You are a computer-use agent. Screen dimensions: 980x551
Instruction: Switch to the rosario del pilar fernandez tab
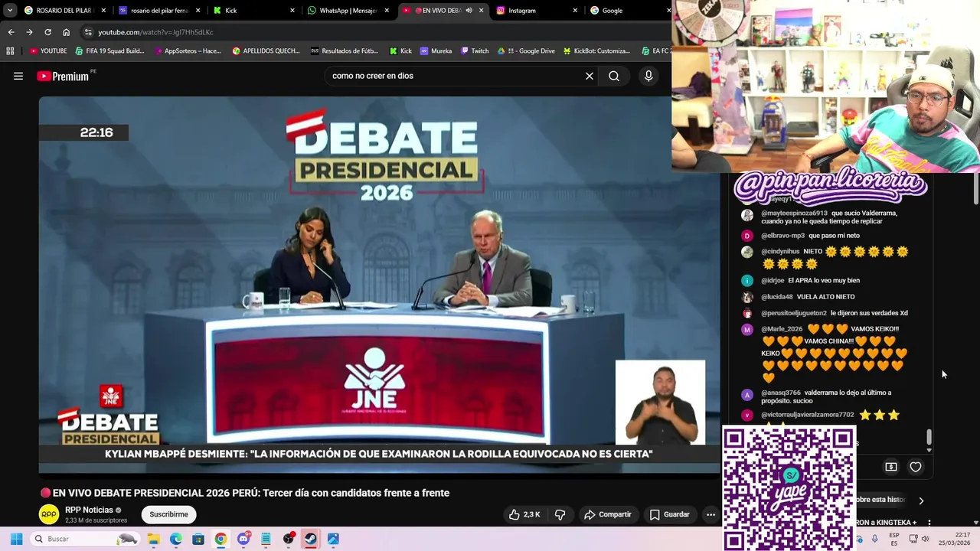159,11
